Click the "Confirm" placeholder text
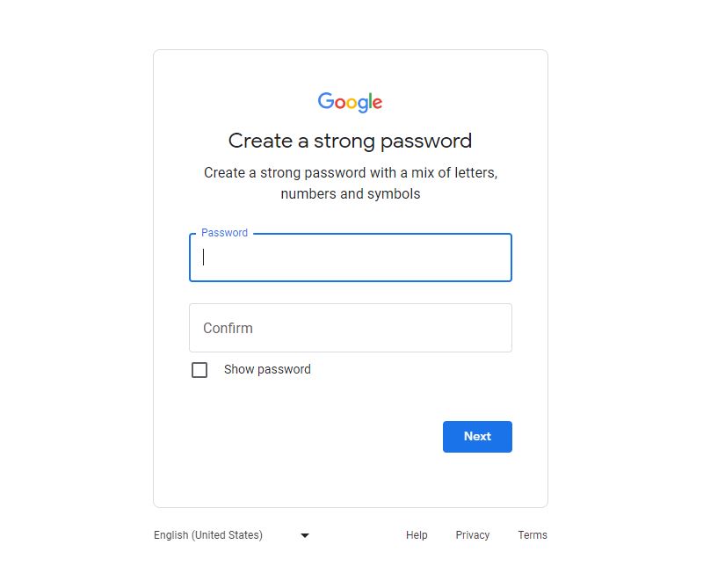 pos(228,328)
